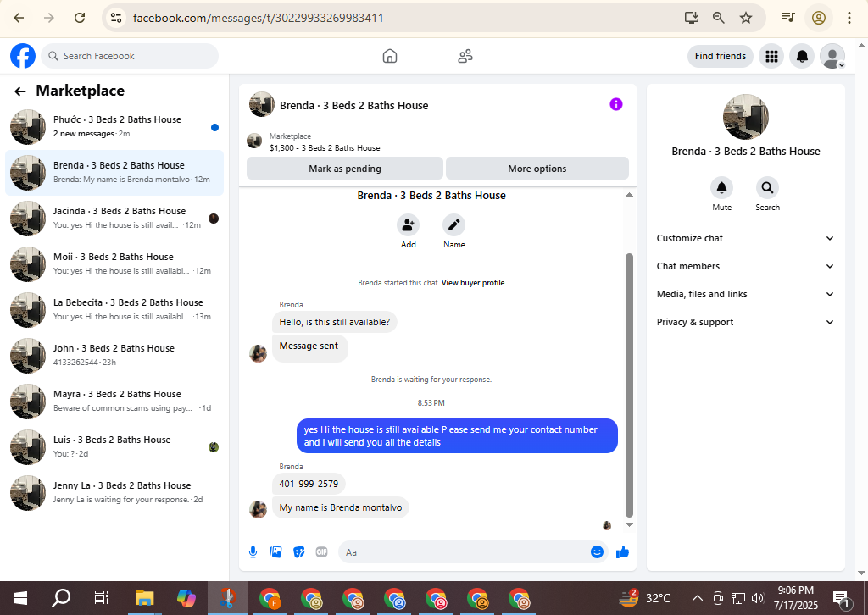Viewport: 868px width, 615px height.
Task: Click 'Hello, is this still available?' message
Action: click(x=334, y=322)
